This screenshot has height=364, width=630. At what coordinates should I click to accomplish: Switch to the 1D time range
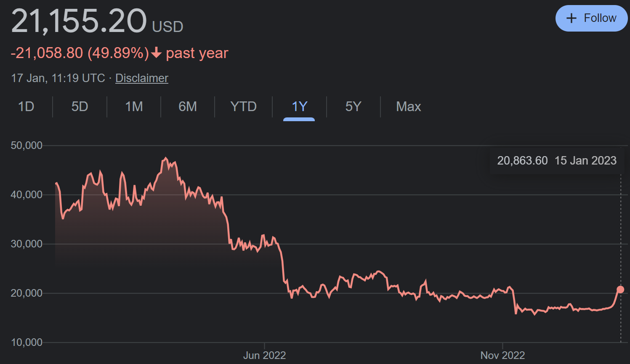click(26, 106)
